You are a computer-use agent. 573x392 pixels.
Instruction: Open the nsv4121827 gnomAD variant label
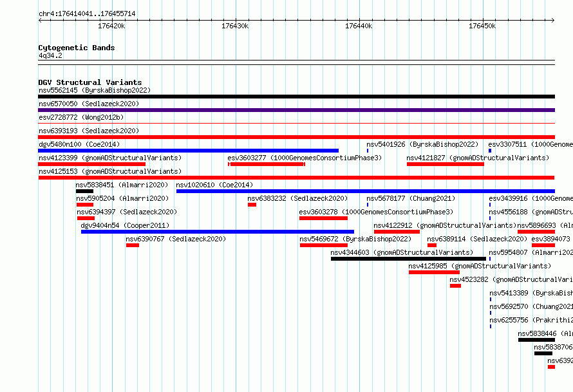pyautogui.click(x=478, y=158)
